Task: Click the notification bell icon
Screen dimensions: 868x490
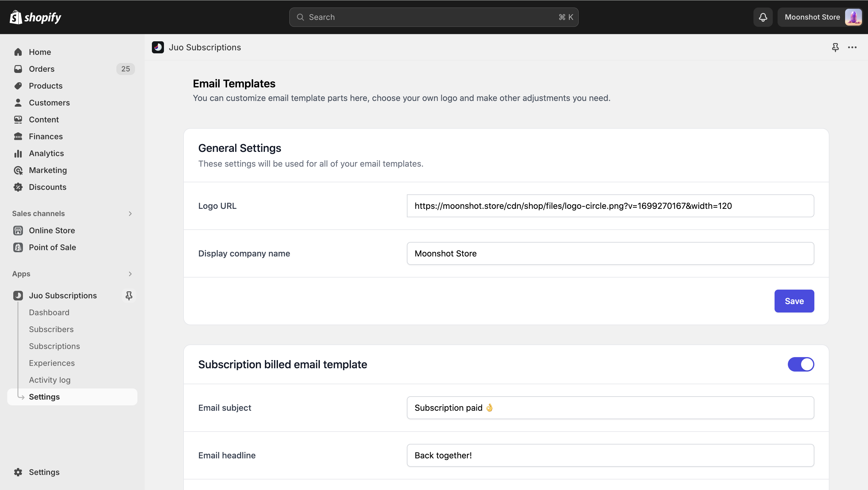Action: pos(763,17)
